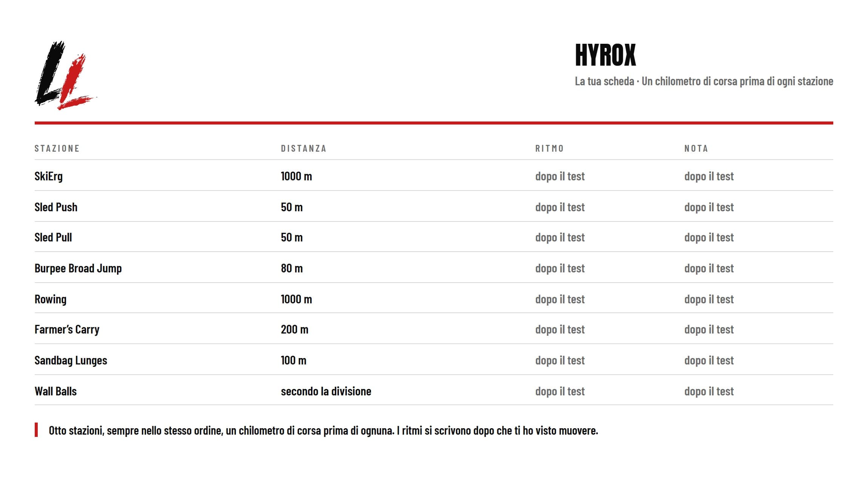Click the footer note starting 'Otto stazioni'
Viewport: 868px width, 495px height.
point(323,430)
